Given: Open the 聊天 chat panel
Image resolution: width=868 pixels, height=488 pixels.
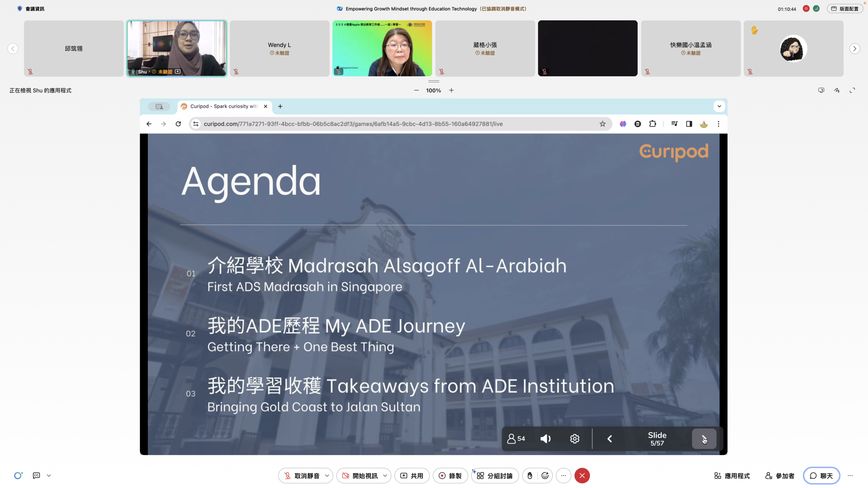Looking at the screenshot, I should (821, 475).
